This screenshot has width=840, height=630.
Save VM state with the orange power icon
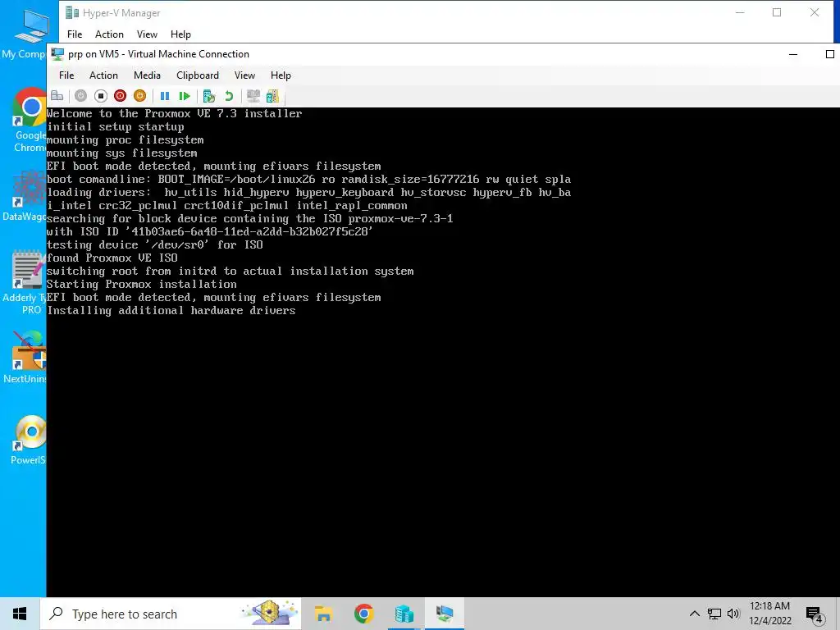(139, 96)
